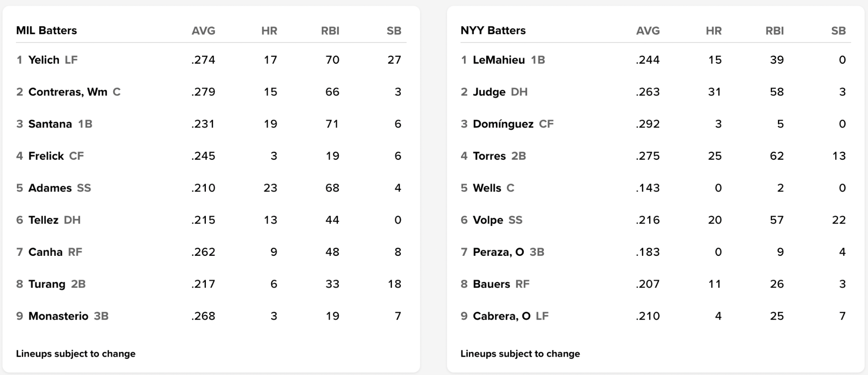Select Tellez, the MIL designated hitter

(x=43, y=220)
